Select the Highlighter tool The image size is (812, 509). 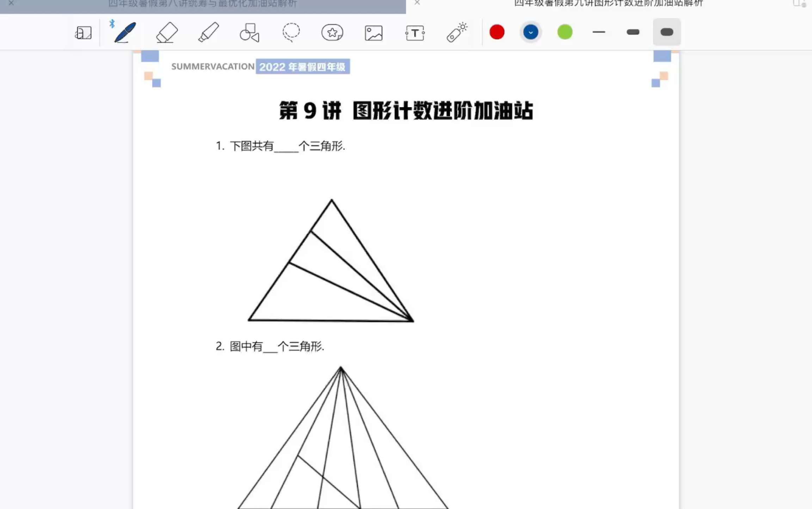208,32
